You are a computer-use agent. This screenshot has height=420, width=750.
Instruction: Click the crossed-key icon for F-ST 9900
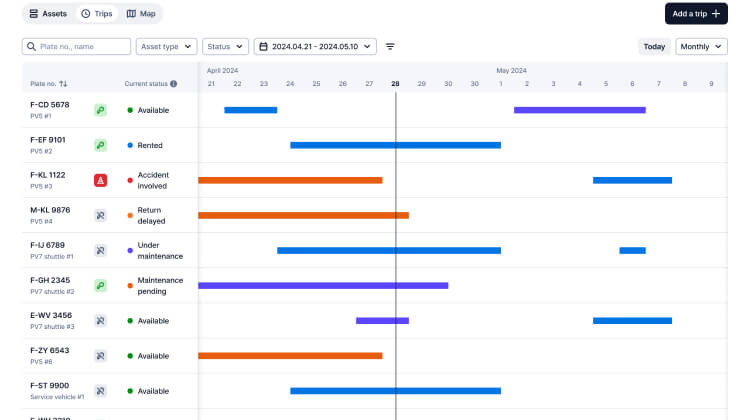click(100, 391)
